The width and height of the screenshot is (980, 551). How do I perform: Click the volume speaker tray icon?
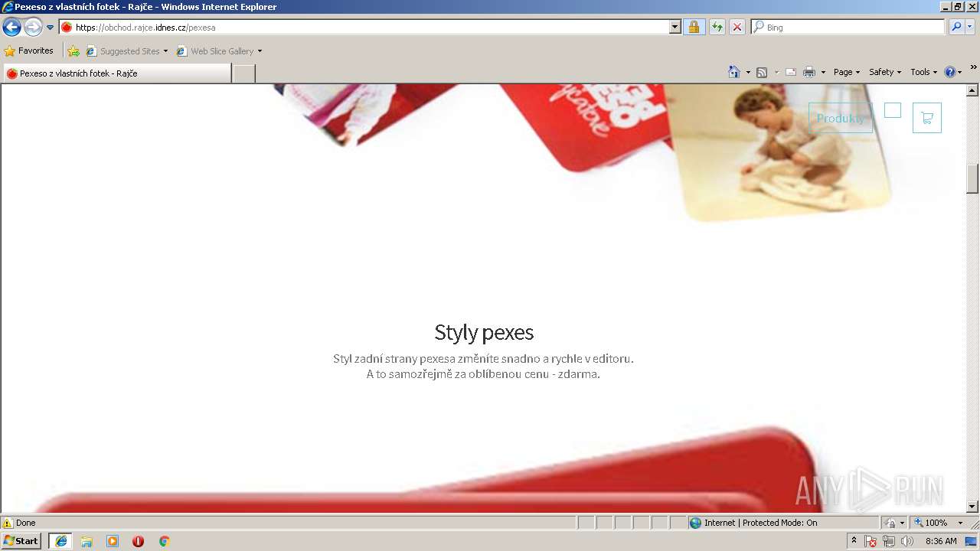tap(907, 541)
